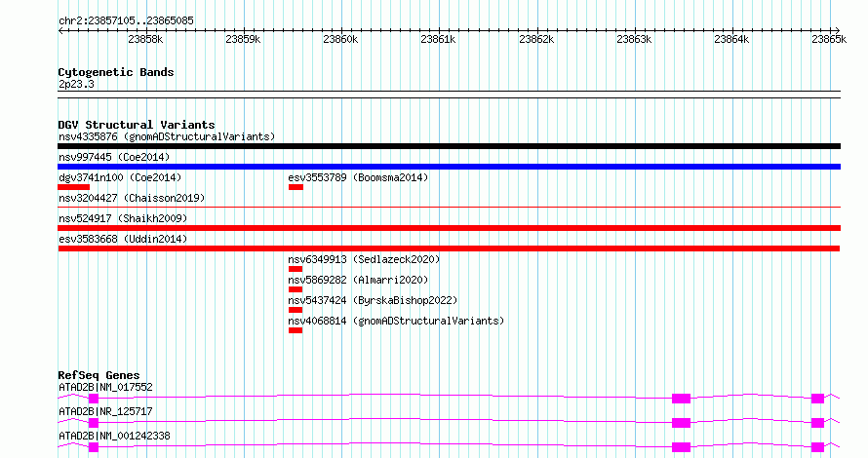Click the exon near 23863.5k of ATAD2B|NM_017552
The image size is (868, 458).
coord(682,399)
